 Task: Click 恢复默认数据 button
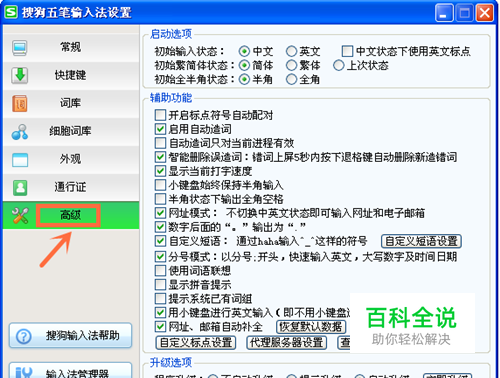tap(311, 327)
